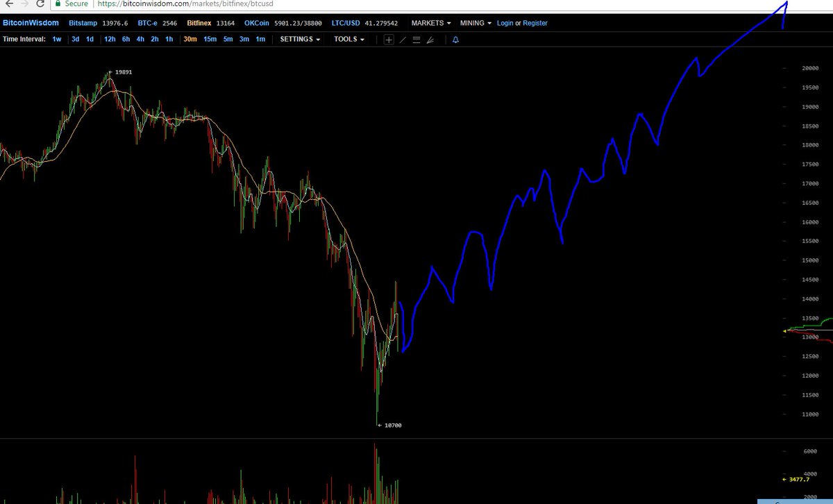Expand the MINING dropdown
The image size is (833, 504).
click(x=471, y=23)
